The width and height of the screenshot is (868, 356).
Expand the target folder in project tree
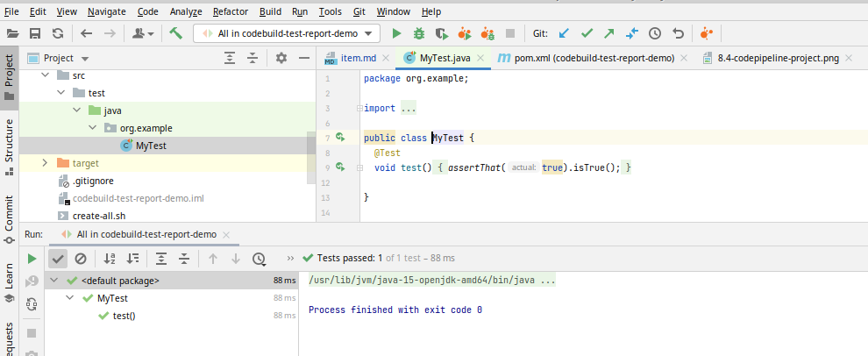45,163
